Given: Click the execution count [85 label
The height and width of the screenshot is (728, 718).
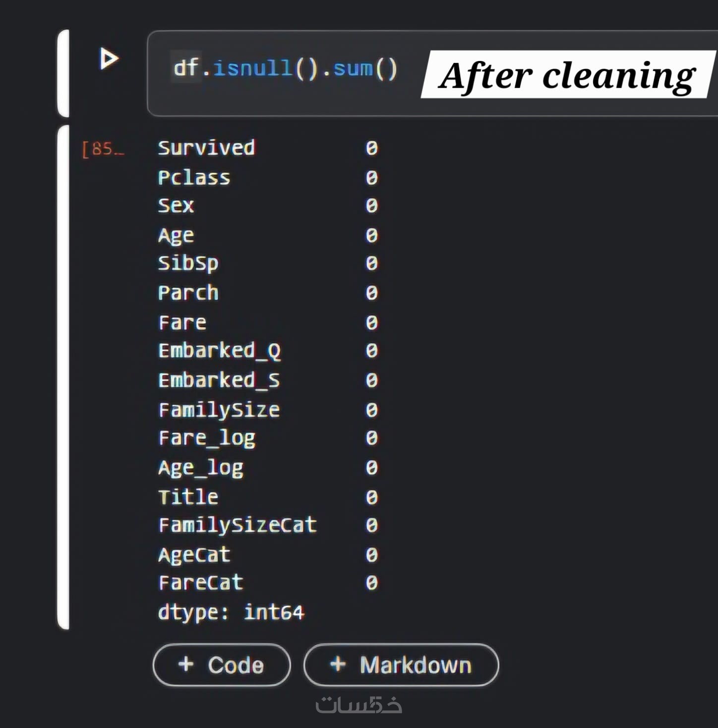Looking at the screenshot, I should pyautogui.click(x=103, y=148).
